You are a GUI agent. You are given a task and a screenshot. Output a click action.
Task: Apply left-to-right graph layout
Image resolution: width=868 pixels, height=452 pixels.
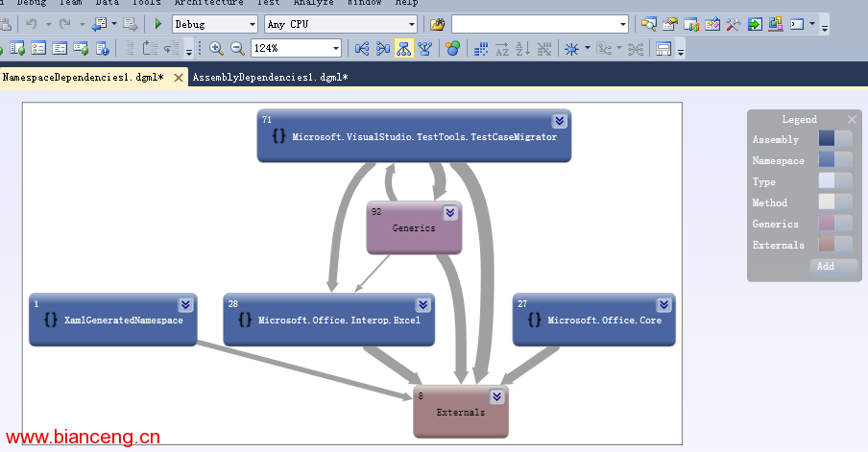coord(361,49)
